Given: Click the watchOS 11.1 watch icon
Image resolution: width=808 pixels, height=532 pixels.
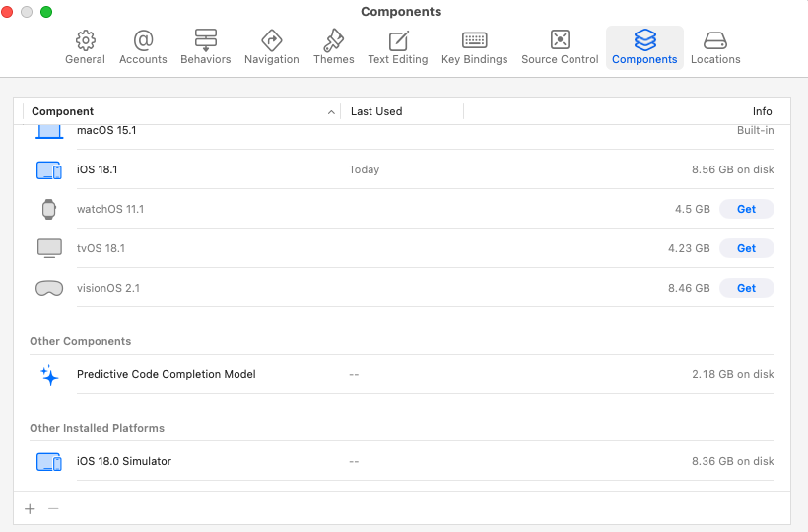Looking at the screenshot, I should [x=49, y=209].
